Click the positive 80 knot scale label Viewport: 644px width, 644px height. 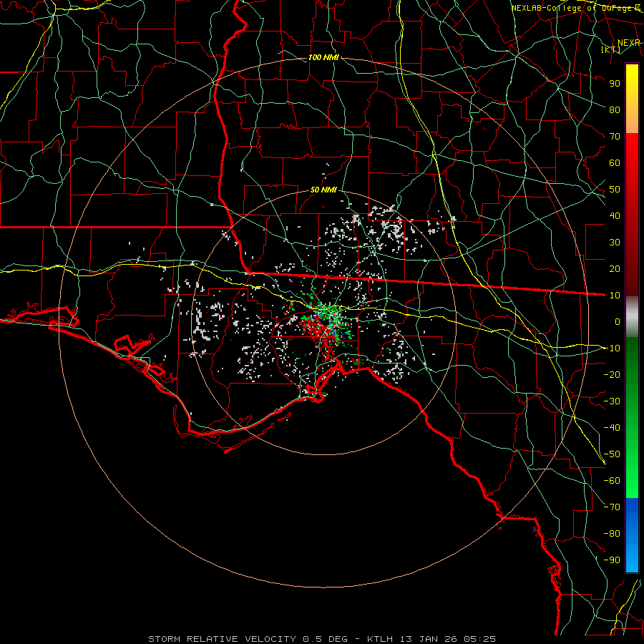615,109
